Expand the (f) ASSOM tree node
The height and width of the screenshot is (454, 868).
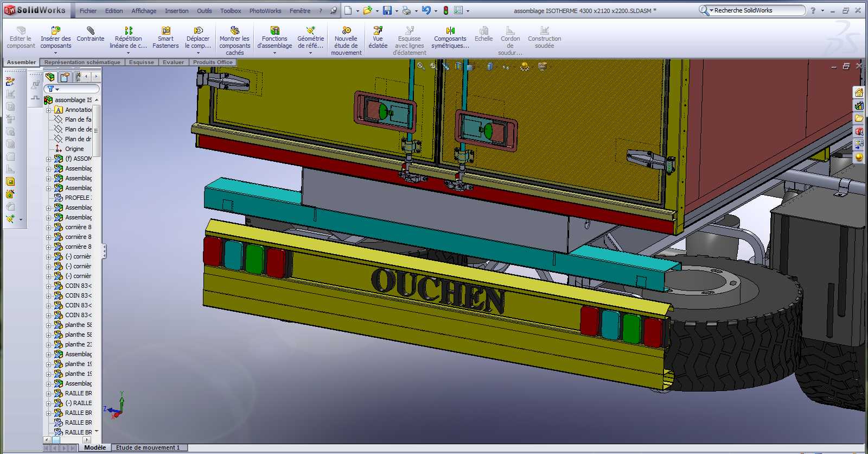(48, 159)
